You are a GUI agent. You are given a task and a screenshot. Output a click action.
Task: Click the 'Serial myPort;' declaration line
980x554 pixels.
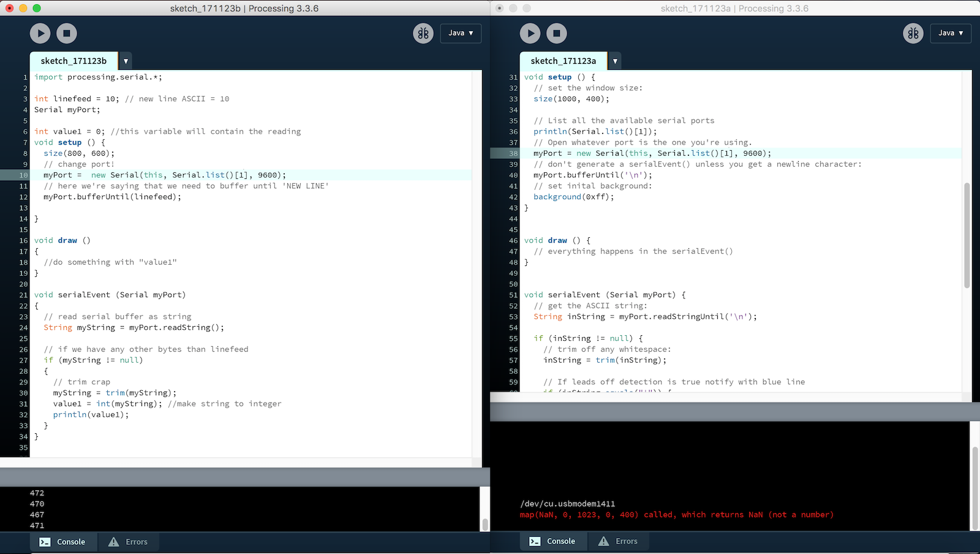click(x=67, y=110)
